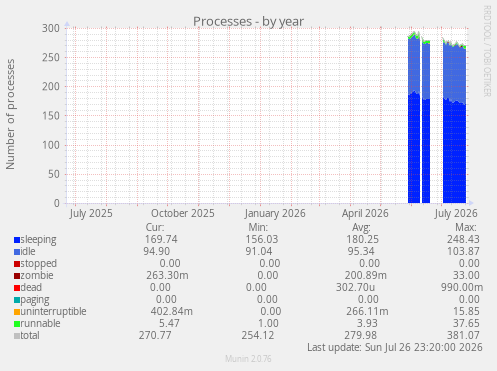
Task: Click the total legend color swatch
Action: click(17, 336)
